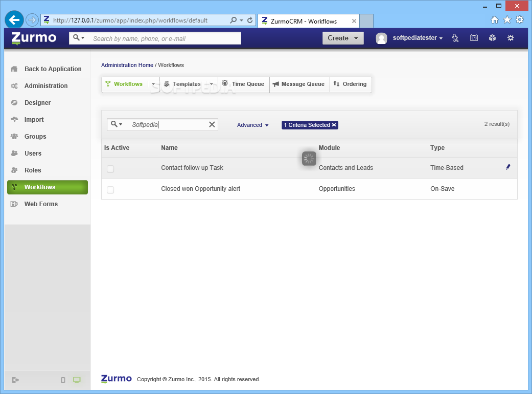Image resolution: width=532 pixels, height=394 pixels.
Task: Click the Time Queue clock icon
Action: click(x=225, y=83)
